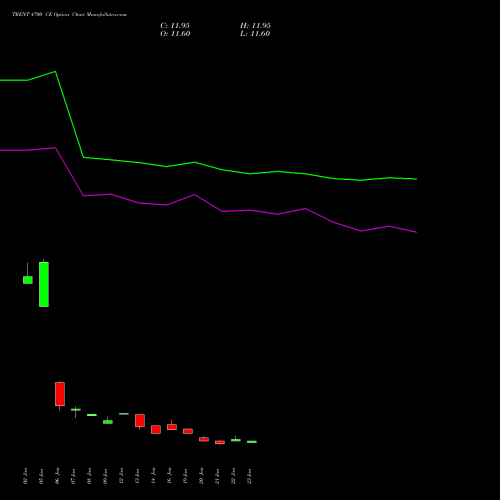500x500 pixels.
Task: Click the red candlestick for 19 Jan
Action: click(188, 431)
